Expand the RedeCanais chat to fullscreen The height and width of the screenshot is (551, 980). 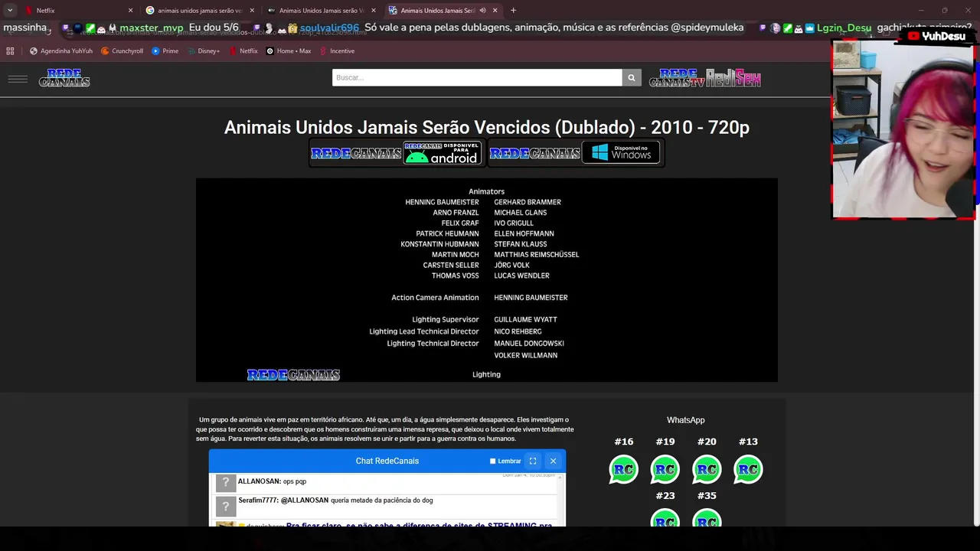tap(533, 461)
